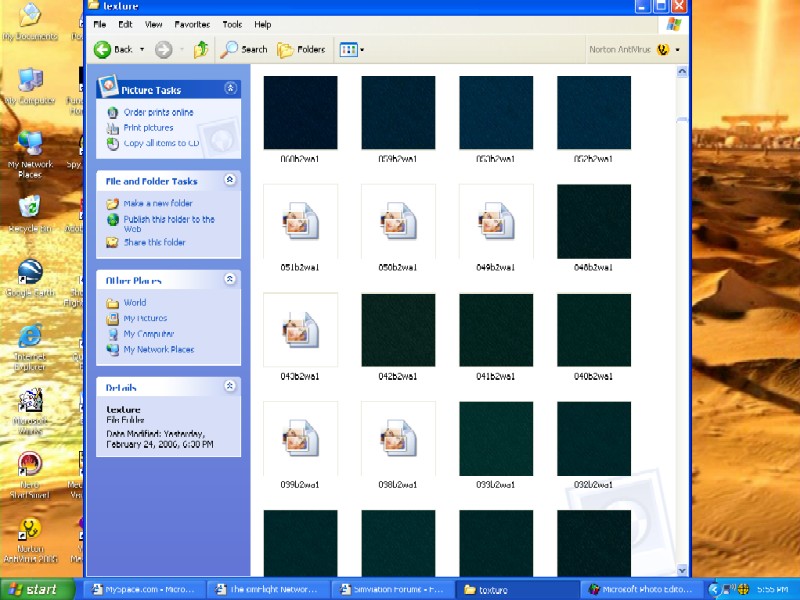Click Make a new folder link
The width and height of the screenshot is (800, 600).
[x=158, y=203]
